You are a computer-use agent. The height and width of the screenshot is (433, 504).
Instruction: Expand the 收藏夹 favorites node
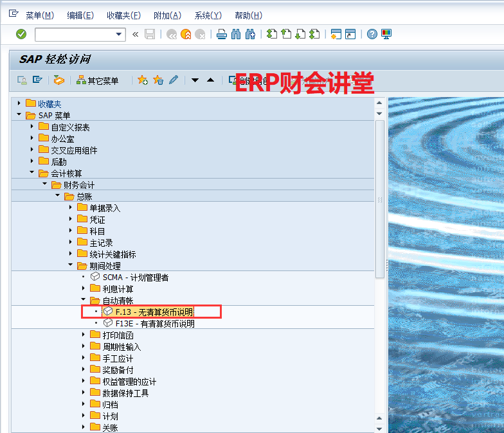19,103
